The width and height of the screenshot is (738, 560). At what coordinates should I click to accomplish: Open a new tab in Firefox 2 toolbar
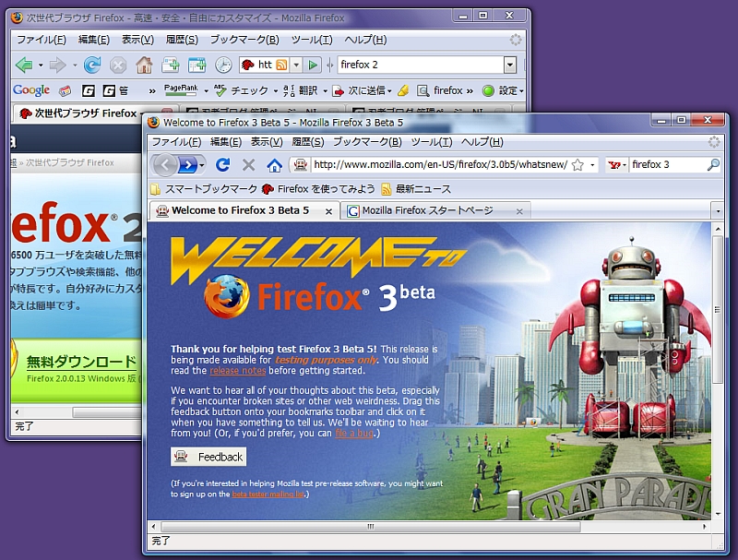coord(170,65)
